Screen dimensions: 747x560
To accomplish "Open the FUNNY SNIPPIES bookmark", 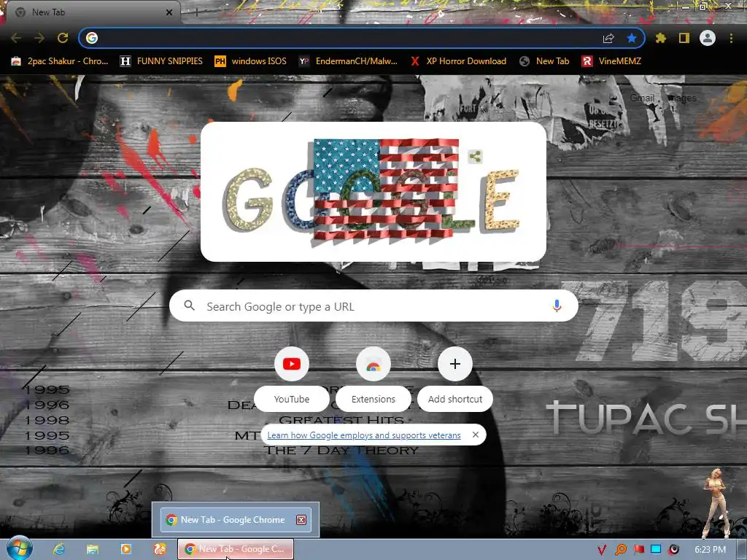I will pyautogui.click(x=161, y=61).
